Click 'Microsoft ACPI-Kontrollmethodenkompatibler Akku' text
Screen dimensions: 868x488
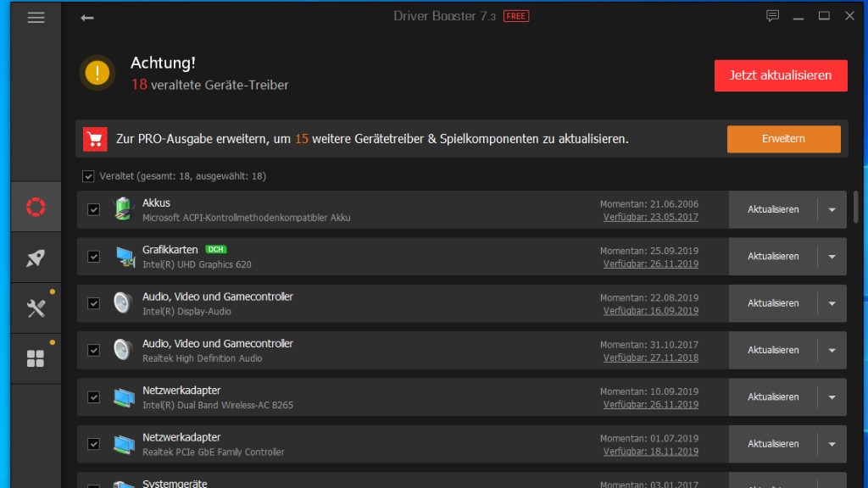point(247,218)
